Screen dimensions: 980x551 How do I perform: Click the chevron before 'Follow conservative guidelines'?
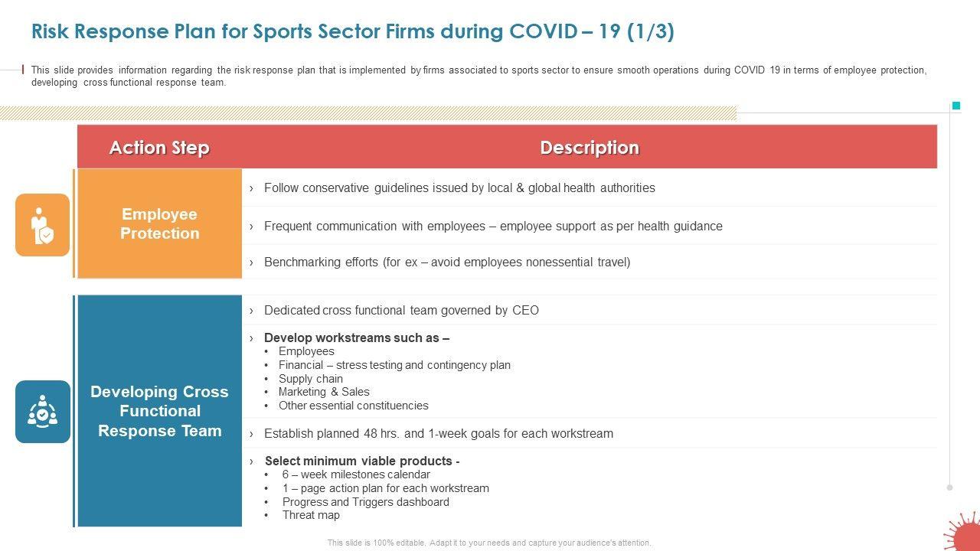(x=251, y=188)
